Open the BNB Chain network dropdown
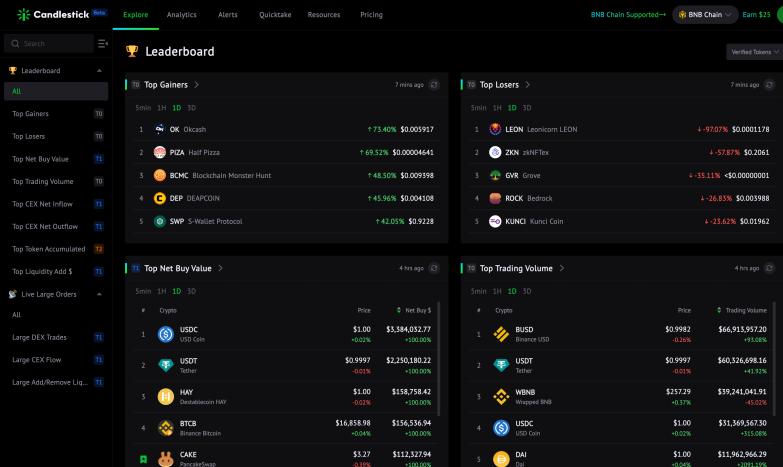 (705, 14)
